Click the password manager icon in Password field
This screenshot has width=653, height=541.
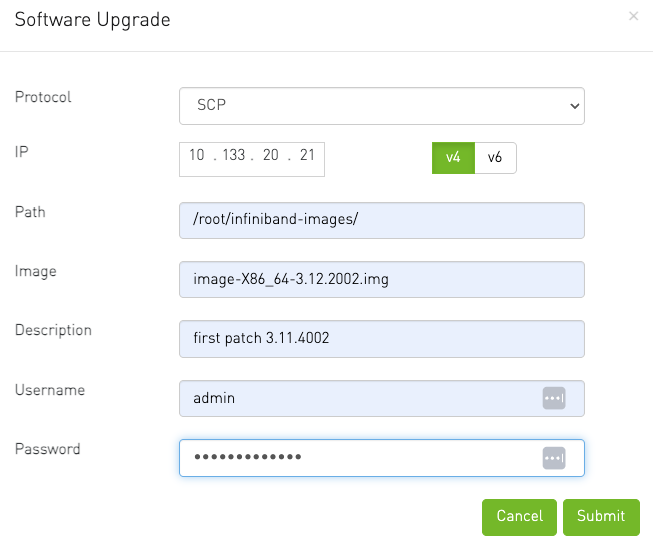554,458
